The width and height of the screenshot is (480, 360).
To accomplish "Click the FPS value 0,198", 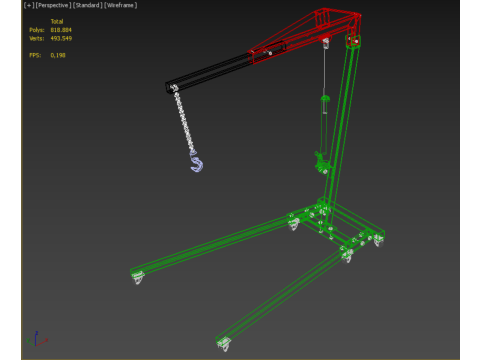I will click(x=58, y=55).
